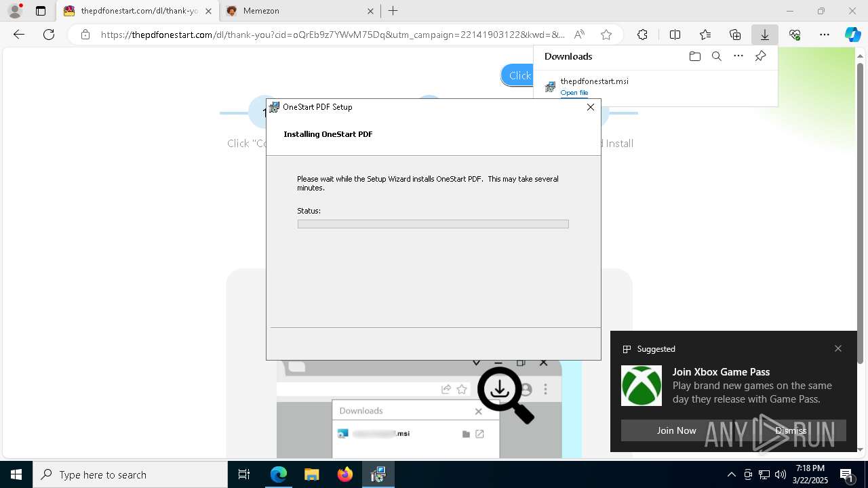The image size is (868, 488).
Task: Toggle the Downloads toolbar button
Action: coord(765,35)
